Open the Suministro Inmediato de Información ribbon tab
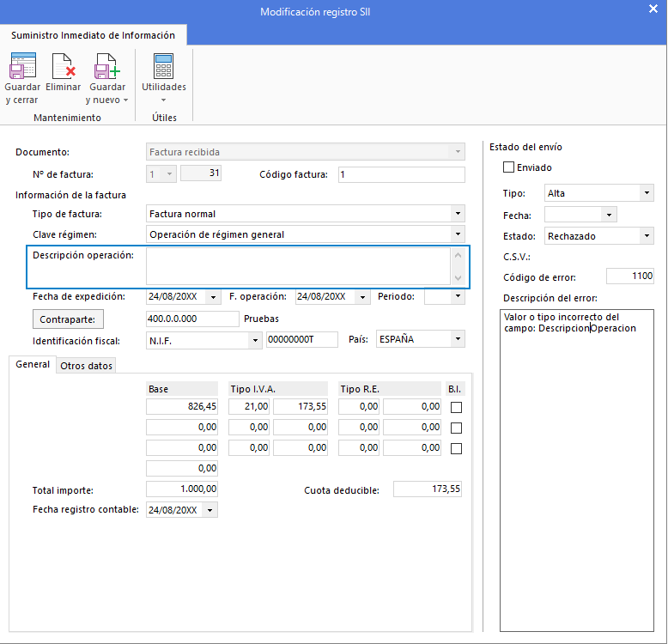The height and width of the screenshot is (644, 668). [93, 35]
